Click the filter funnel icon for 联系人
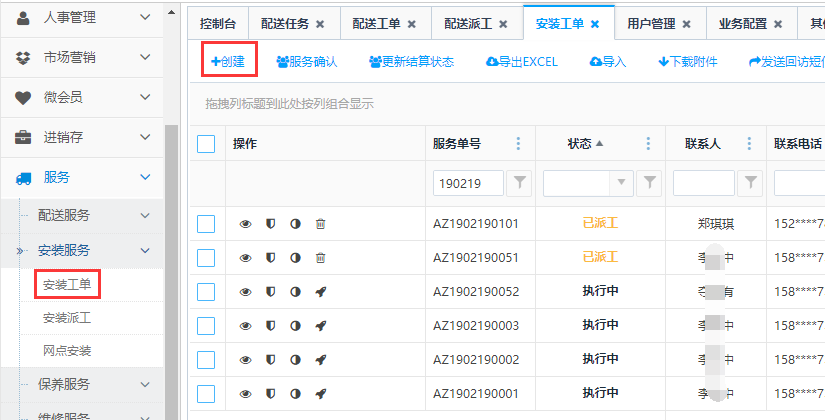 pos(751,183)
